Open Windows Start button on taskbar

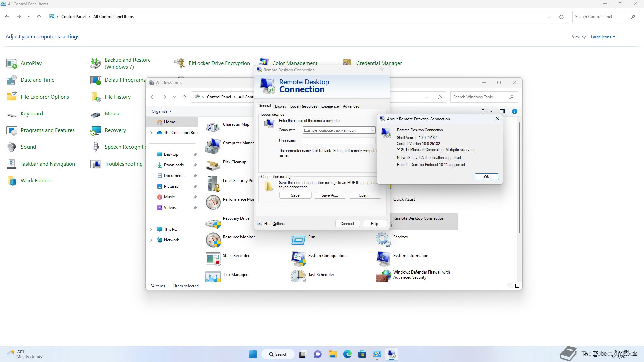253,354
